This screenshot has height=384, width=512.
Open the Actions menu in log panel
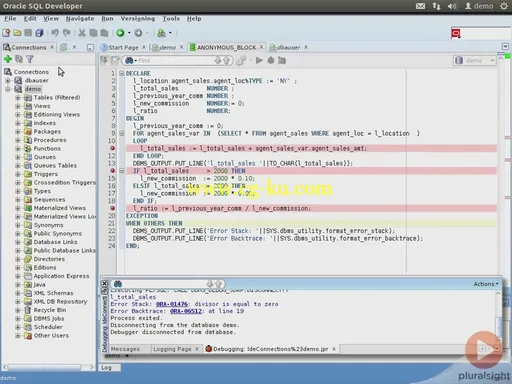pyautogui.click(x=486, y=284)
